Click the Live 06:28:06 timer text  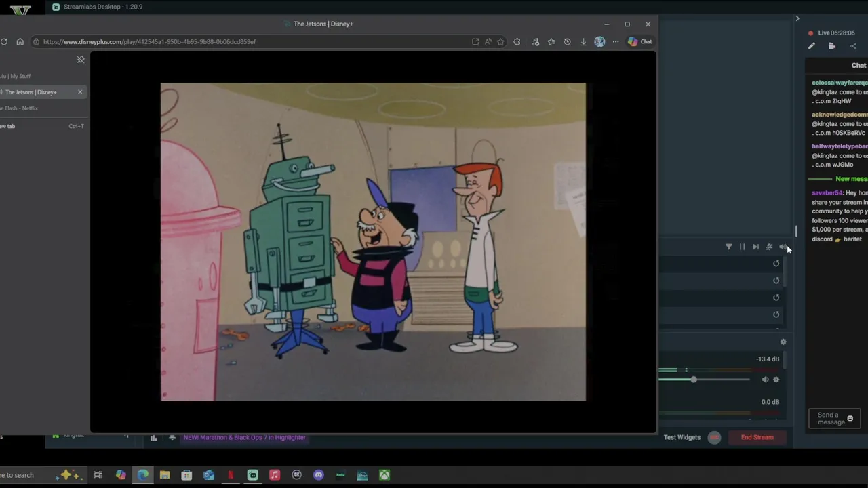click(x=836, y=33)
